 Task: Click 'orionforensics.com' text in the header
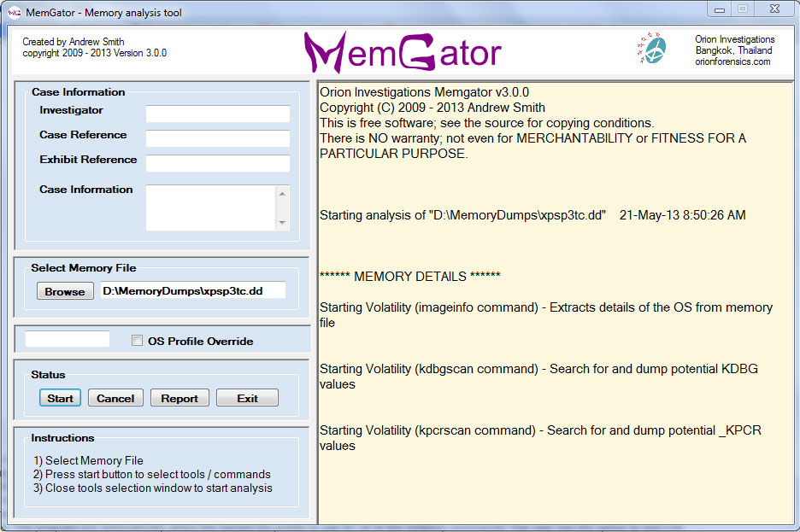point(732,61)
